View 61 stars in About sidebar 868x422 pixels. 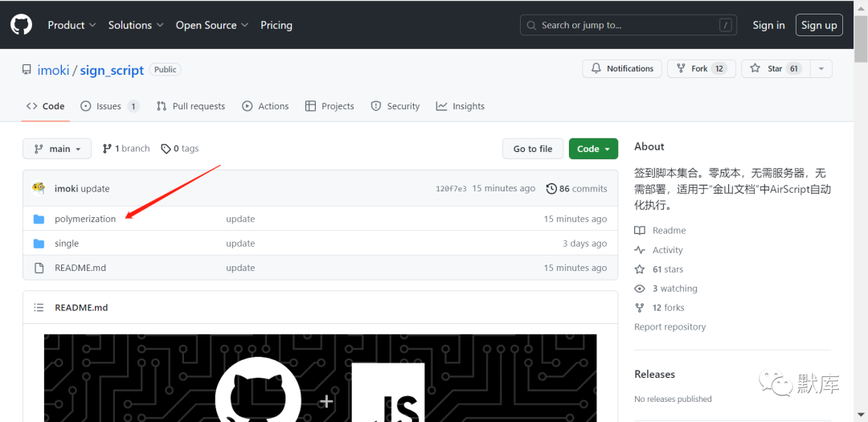tap(659, 269)
